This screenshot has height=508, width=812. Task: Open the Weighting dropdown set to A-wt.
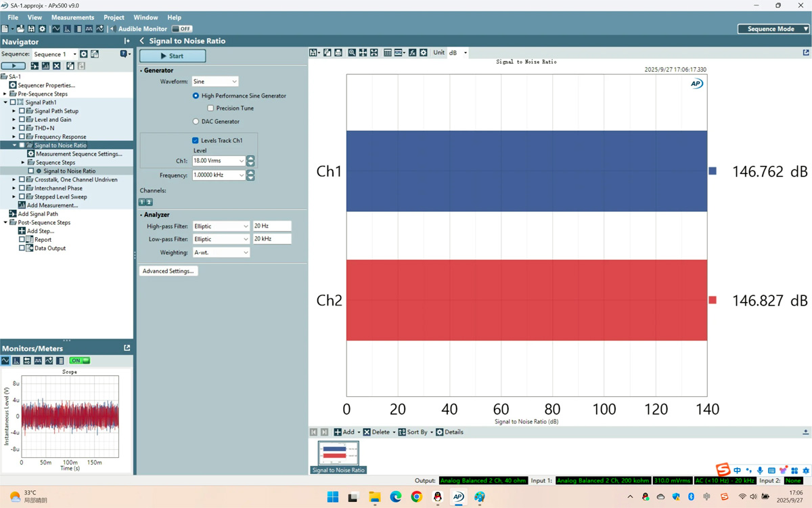221,253
